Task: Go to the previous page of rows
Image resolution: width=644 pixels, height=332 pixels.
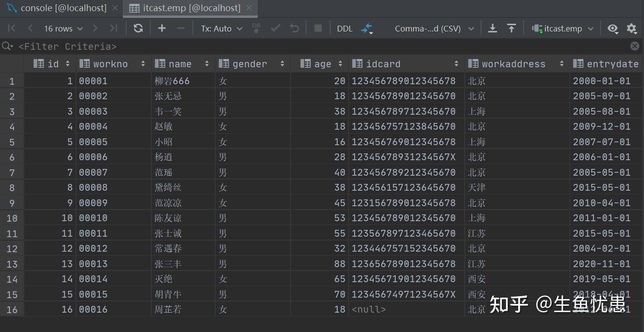Action: [x=30, y=29]
